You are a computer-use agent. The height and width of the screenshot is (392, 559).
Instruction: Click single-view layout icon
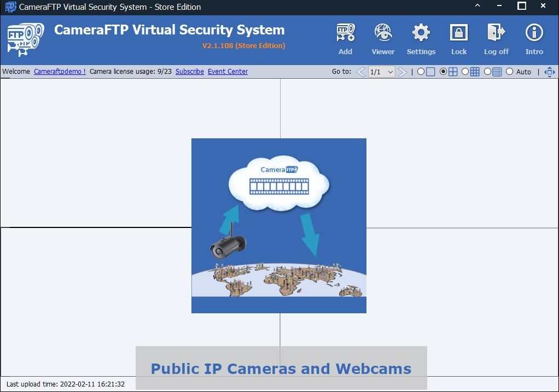[x=430, y=72]
